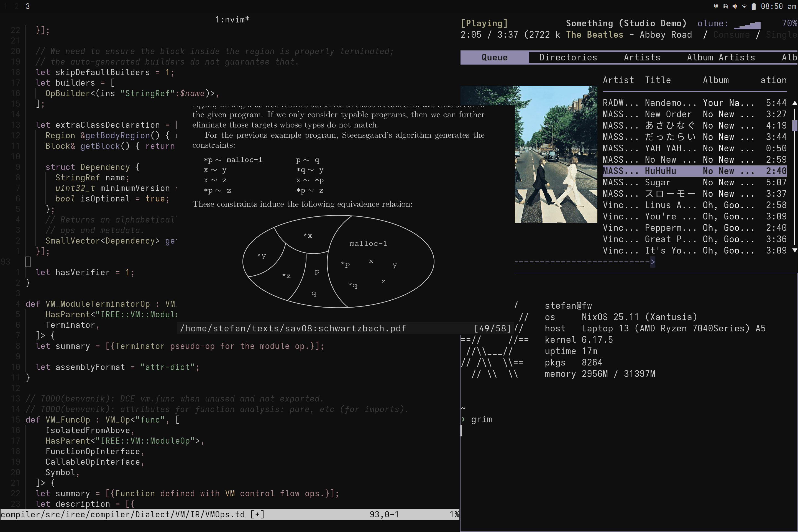798x532 pixels.
Task: Click the progress bar arrow head
Action: (x=653, y=262)
